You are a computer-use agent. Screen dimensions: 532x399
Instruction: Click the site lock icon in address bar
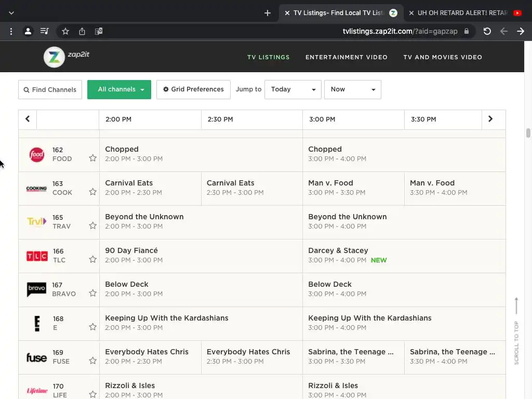467,31
